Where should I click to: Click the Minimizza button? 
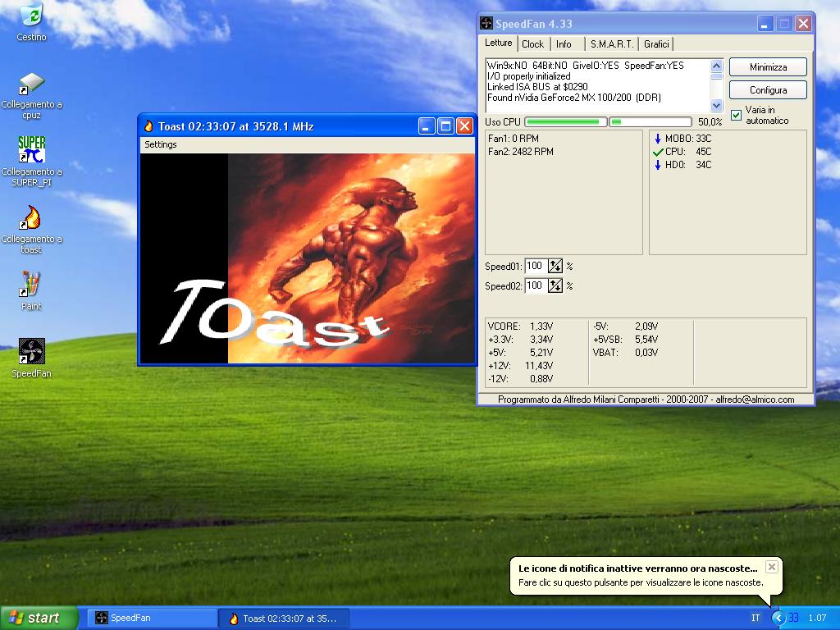point(768,67)
